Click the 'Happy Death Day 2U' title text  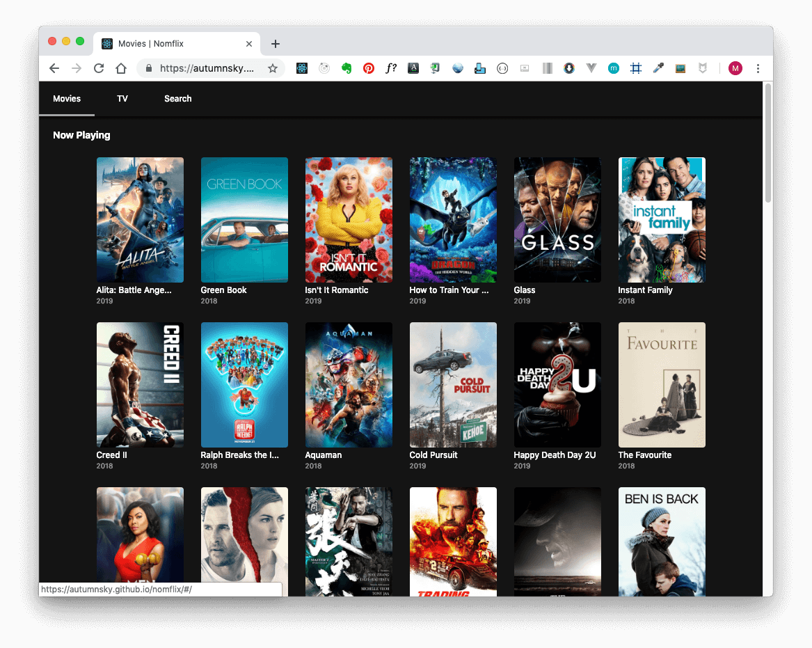(x=555, y=455)
